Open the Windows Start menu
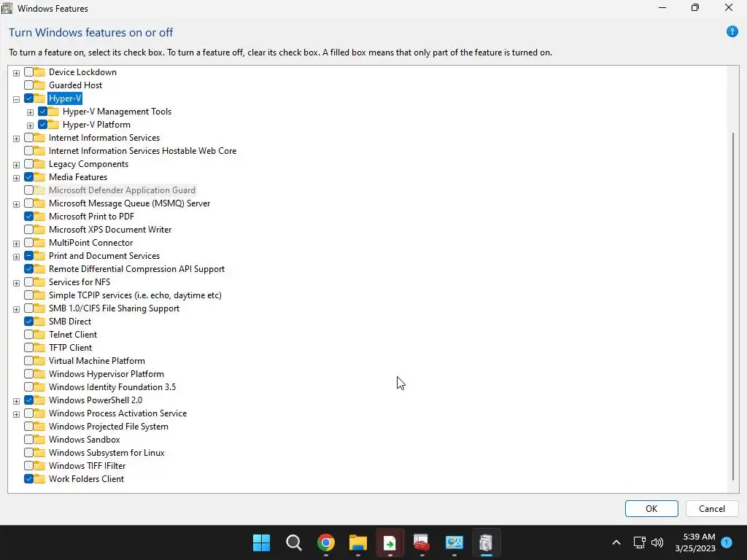This screenshot has width=747, height=560. 262,542
